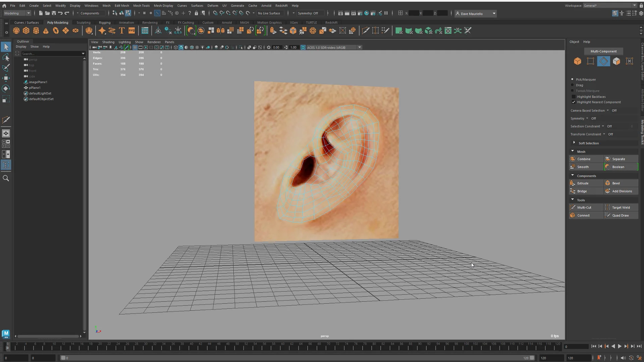Open the Mesh Tools menu

pos(142,5)
